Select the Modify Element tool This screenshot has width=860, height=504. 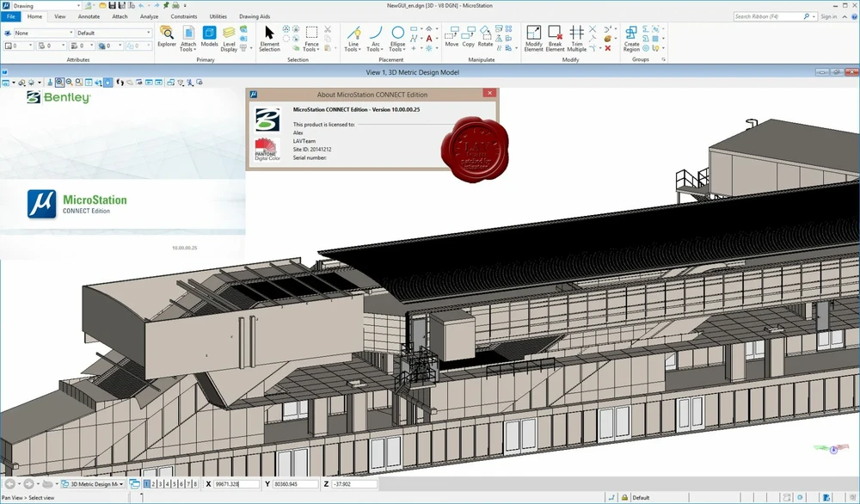pos(533,37)
